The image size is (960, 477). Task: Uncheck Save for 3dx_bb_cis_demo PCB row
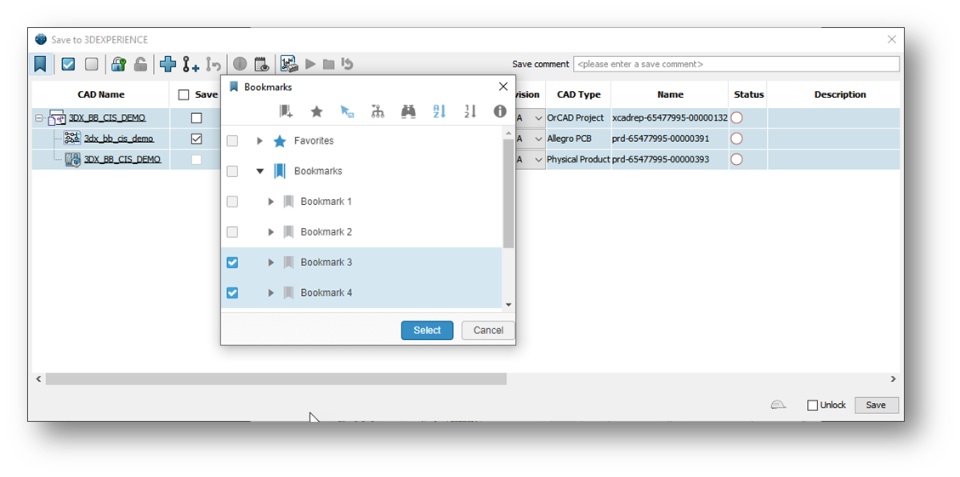click(x=196, y=139)
